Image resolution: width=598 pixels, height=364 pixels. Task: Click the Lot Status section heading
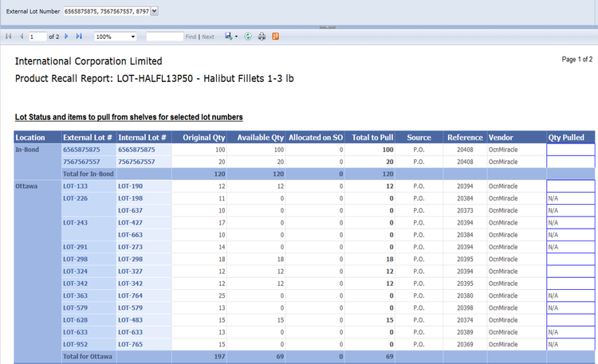[129, 117]
